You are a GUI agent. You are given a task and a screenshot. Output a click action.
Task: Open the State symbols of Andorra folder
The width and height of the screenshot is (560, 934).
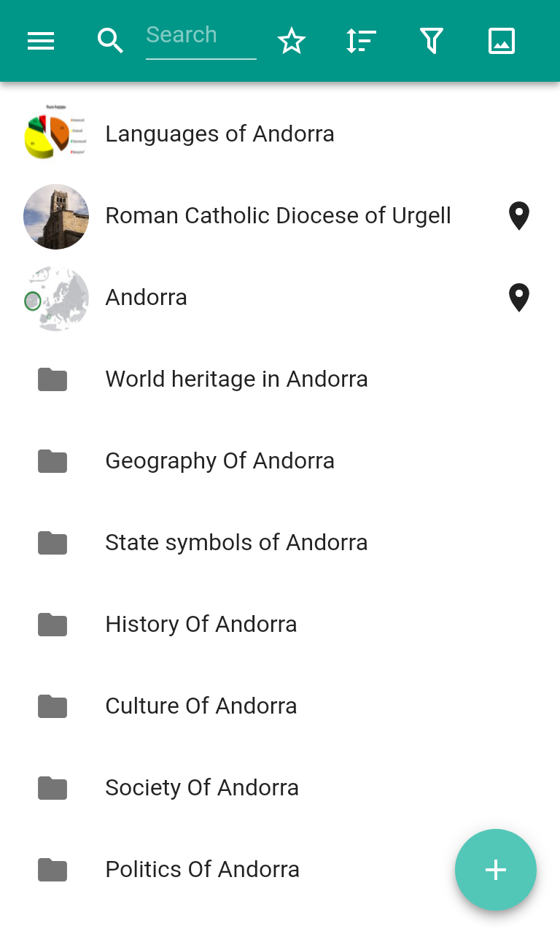236,543
